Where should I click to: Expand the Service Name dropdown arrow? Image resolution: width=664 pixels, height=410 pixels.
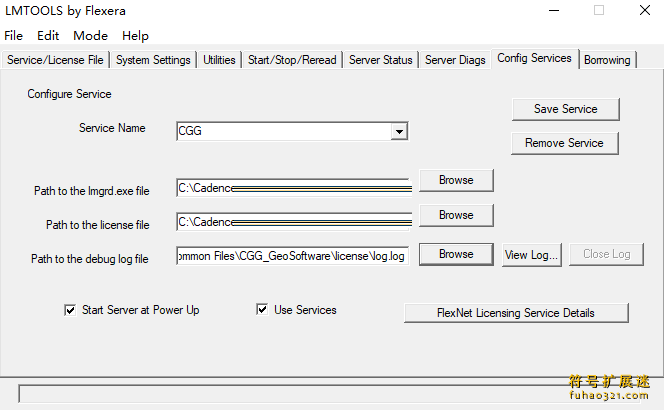(x=399, y=131)
